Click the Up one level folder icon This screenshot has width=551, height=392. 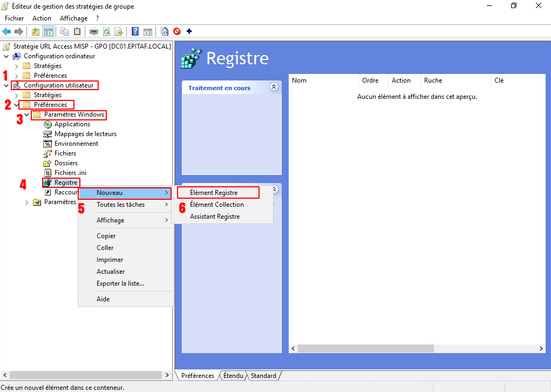pos(36,31)
